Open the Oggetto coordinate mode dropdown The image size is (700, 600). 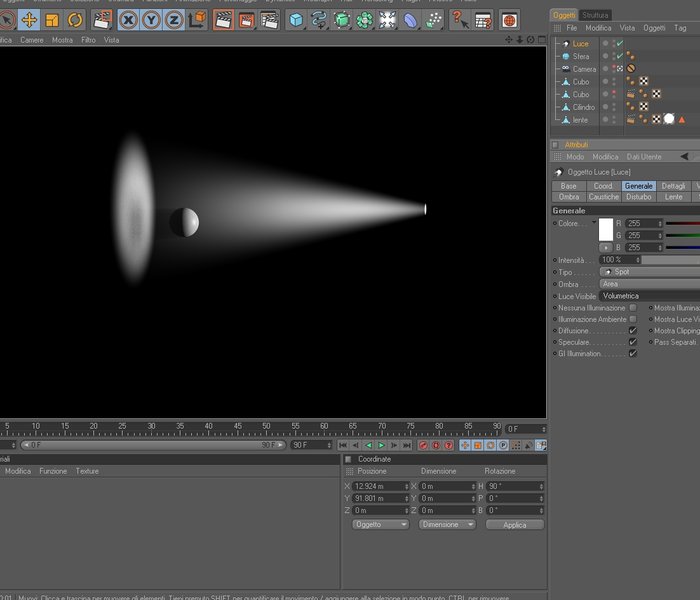(x=380, y=525)
